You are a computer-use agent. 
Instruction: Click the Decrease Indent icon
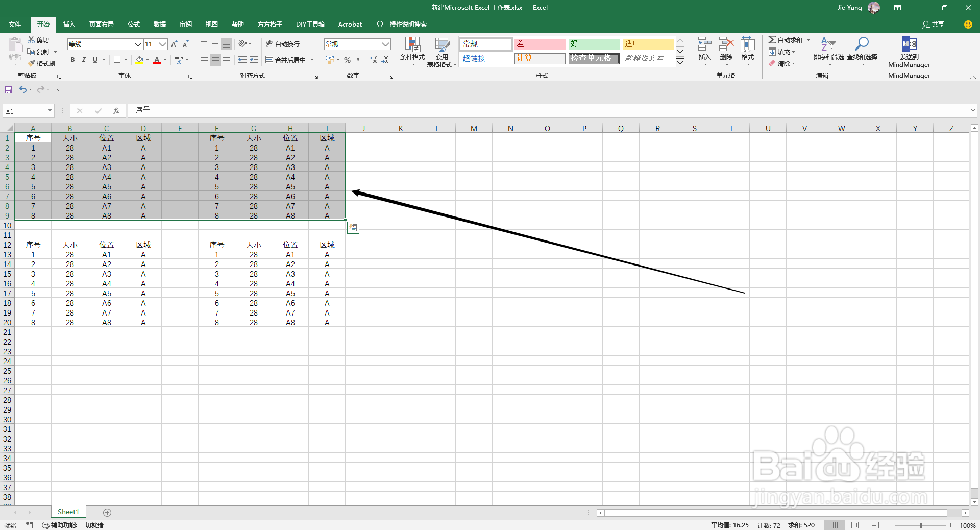[x=242, y=60]
